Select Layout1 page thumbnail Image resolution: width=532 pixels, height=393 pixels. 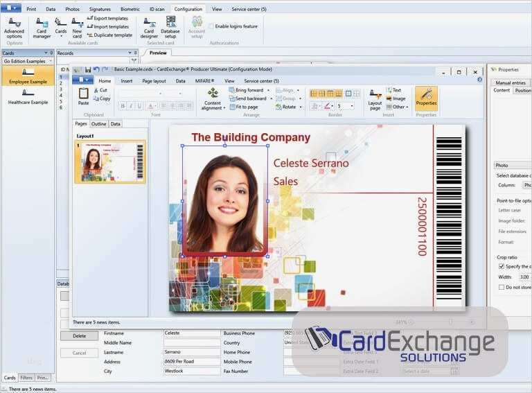tap(110, 162)
